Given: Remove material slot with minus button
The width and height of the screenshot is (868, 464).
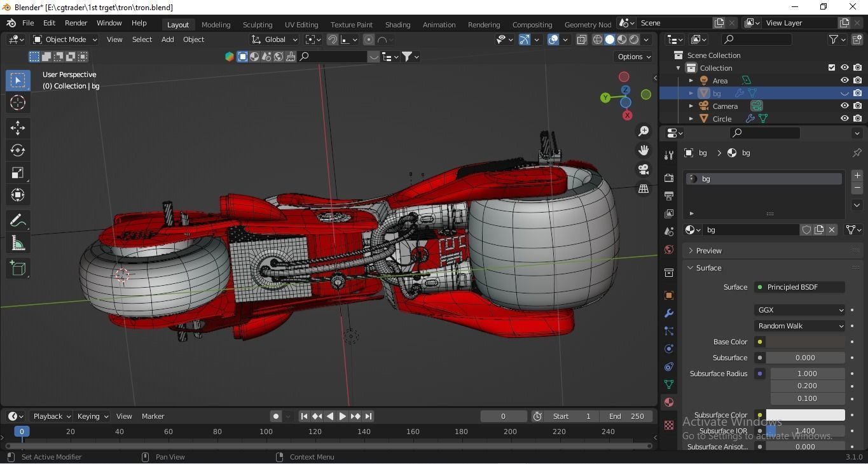Looking at the screenshot, I should 857,188.
